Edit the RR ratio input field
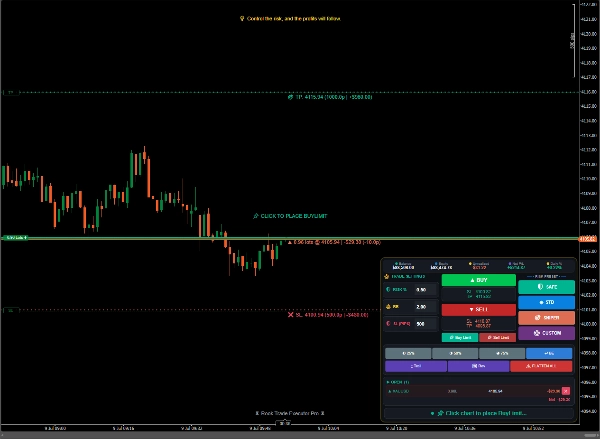Image resolution: width=600 pixels, height=439 pixels. click(426, 307)
